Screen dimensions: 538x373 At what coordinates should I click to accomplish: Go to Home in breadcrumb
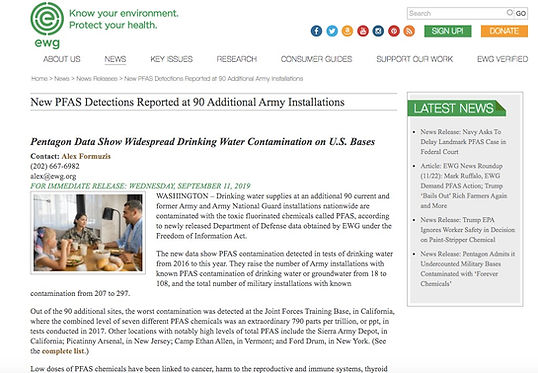click(x=39, y=79)
